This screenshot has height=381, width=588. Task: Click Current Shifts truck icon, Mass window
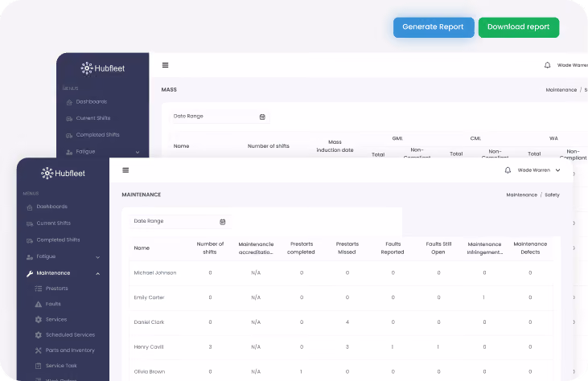coord(69,119)
